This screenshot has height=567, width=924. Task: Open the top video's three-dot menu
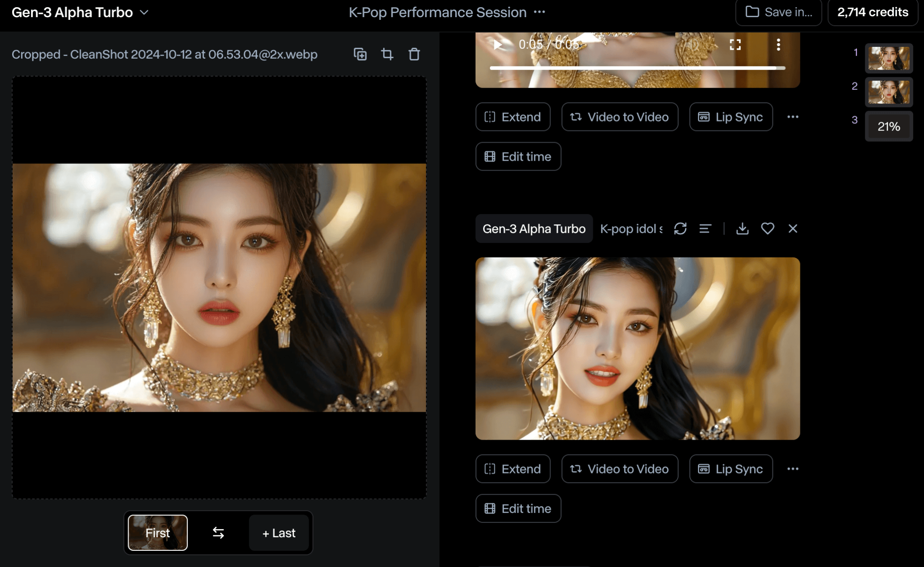click(778, 45)
